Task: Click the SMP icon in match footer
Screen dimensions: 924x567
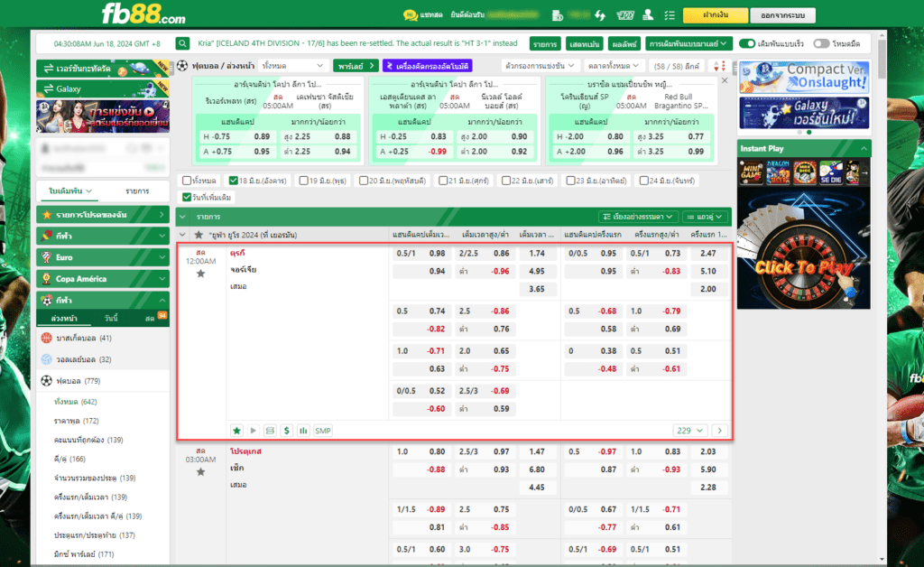Action: pyautogui.click(x=323, y=431)
